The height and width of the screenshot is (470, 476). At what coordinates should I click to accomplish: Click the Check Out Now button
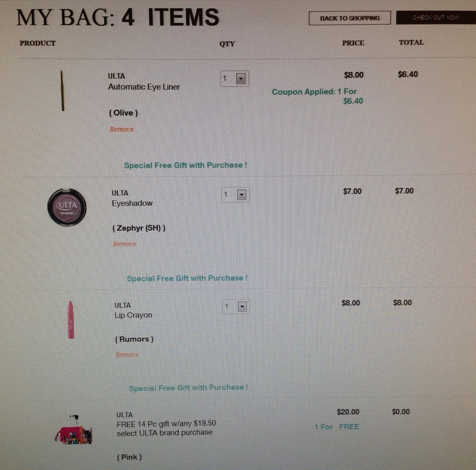pyautogui.click(x=436, y=17)
